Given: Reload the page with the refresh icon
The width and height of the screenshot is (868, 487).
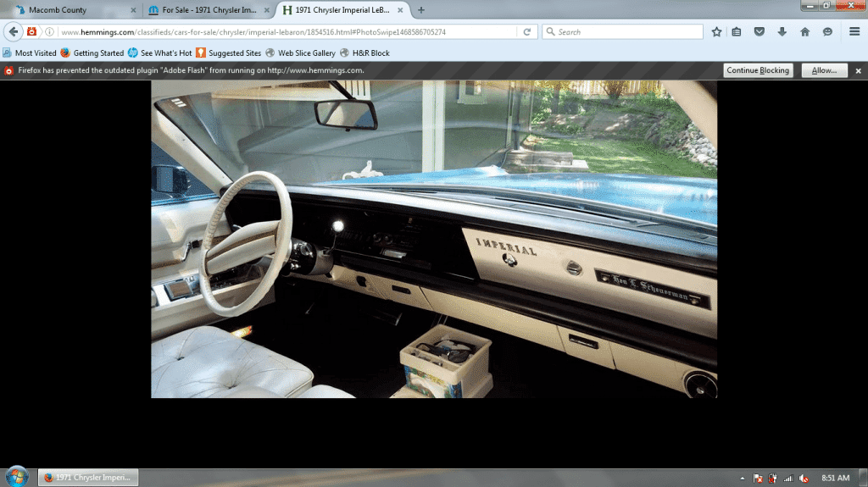Looking at the screenshot, I should coord(527,31).
